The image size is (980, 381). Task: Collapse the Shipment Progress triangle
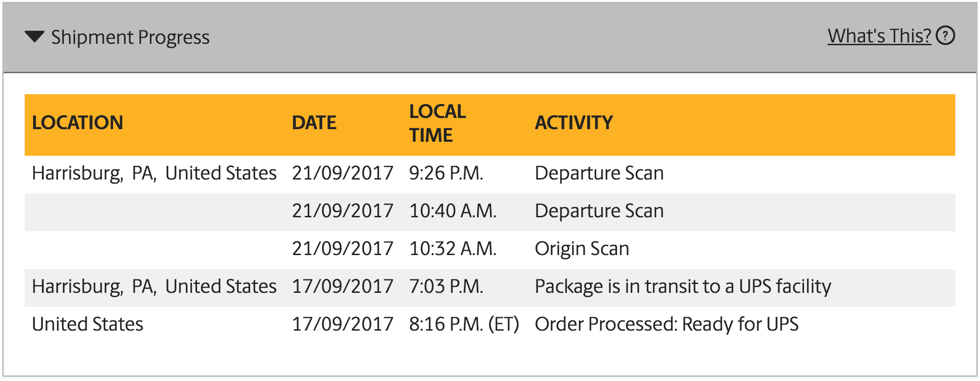(x=34, y=36)
